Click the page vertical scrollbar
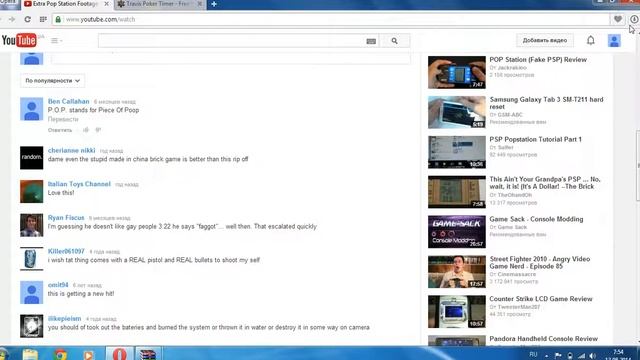 tap(637, 165)
